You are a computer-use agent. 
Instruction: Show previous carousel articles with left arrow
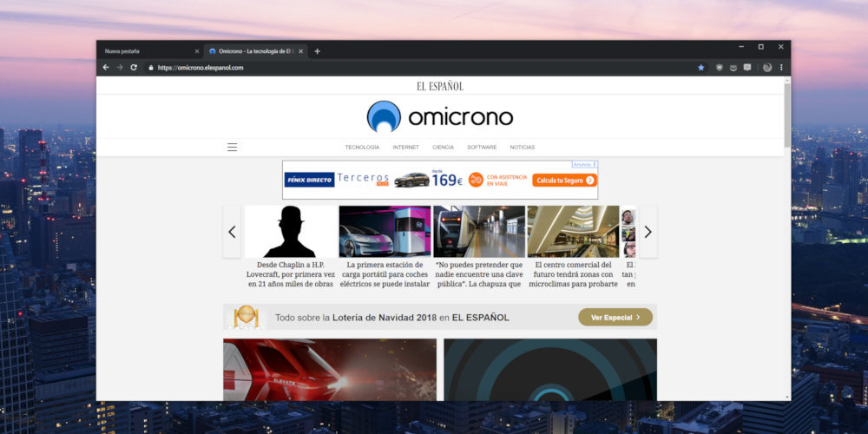click(232, 232)
